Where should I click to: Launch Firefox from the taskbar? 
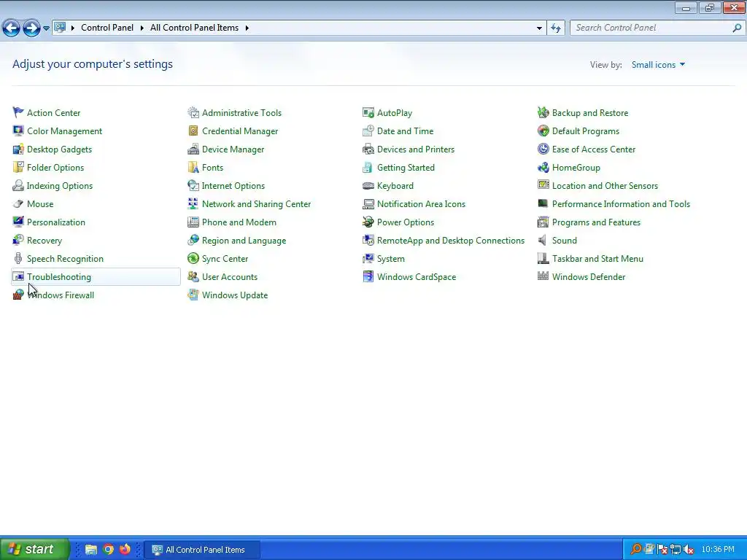tap(125, 550)
